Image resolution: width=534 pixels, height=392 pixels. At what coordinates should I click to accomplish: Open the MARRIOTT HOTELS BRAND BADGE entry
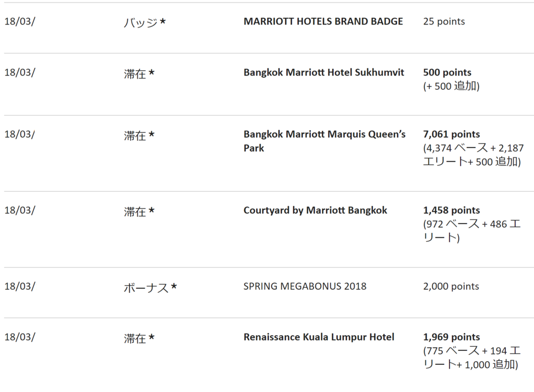pyautogui.click(x=323, y=21)
